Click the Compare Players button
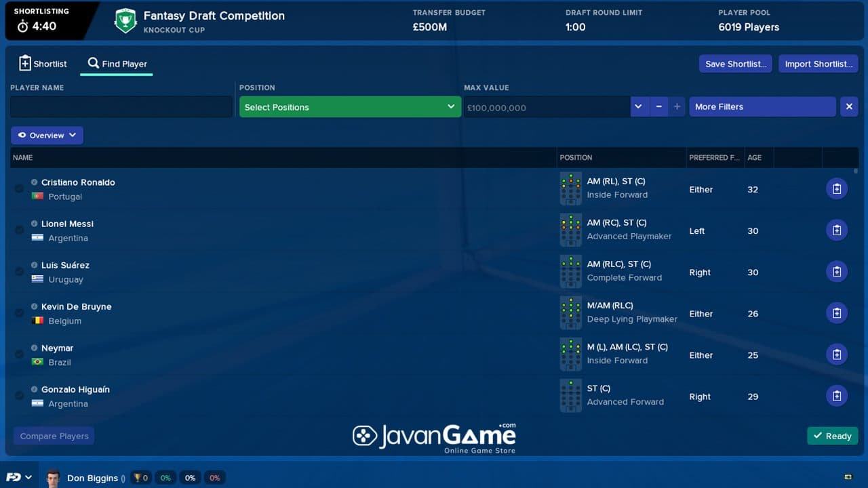Screen dimensions: 868x488 [54, 436]
